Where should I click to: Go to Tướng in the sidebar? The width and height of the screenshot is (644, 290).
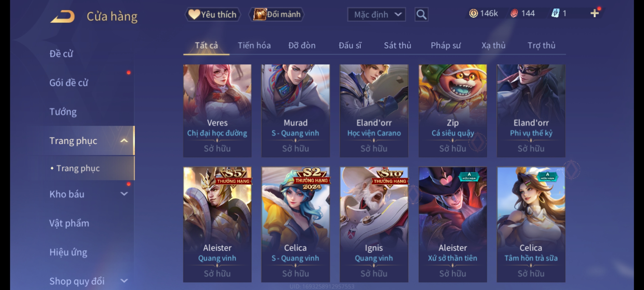[63, 112]
